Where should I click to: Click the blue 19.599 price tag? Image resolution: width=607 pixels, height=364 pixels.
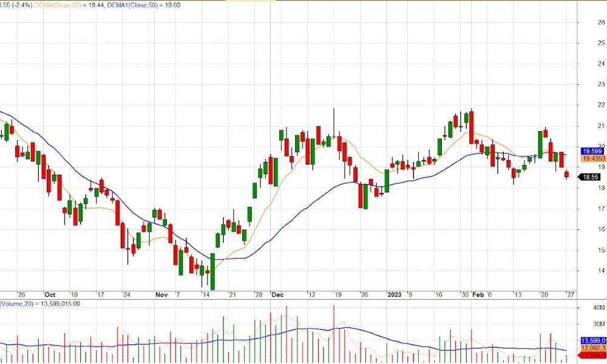pyautogui.click(x=592, y=151)
